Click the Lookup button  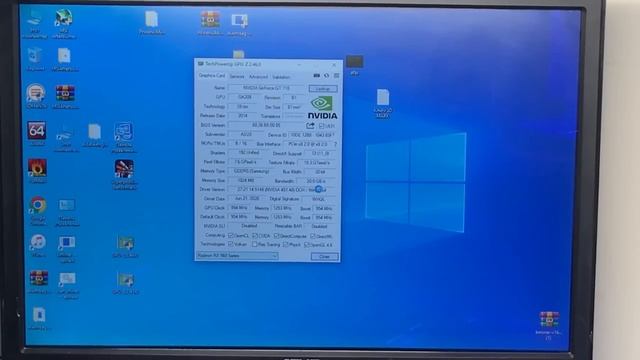pos(323,89)
